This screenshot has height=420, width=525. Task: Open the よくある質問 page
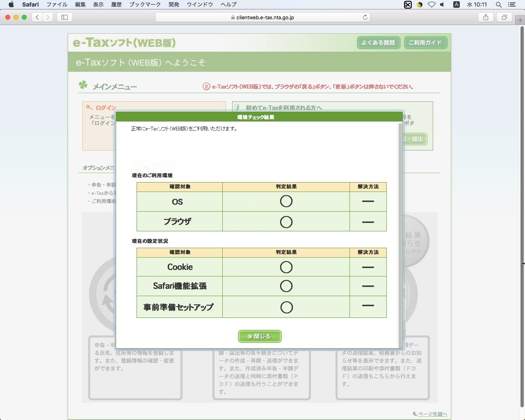coord(378,43)
